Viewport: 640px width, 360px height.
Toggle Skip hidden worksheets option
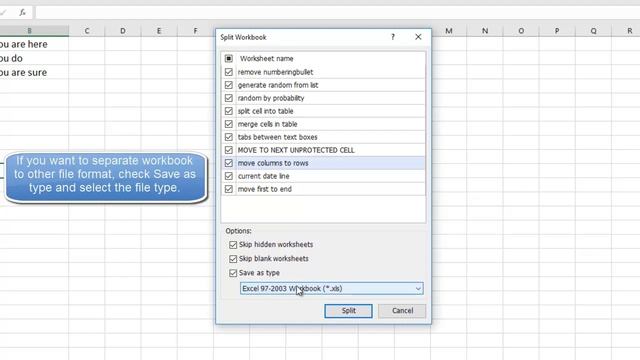click(x=233, y=244)
